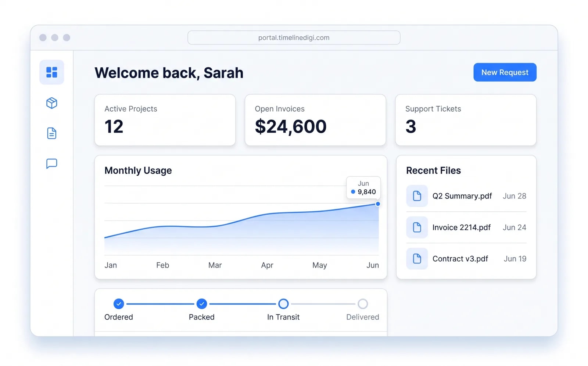Click the Apr axis label
The height and width of the screenshot is (366, 588).
[267, 265]
